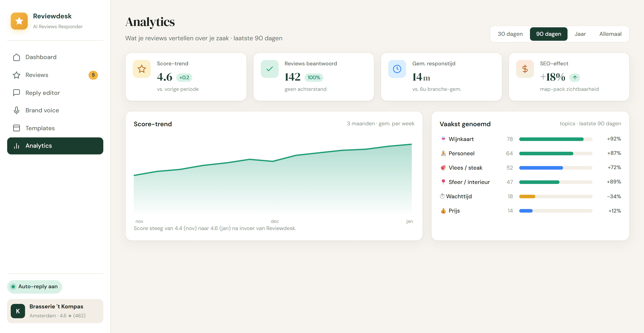644x333 pixels.
Task: Click the Sfeer / interieur pin icon
Action: tap(443, 182)
